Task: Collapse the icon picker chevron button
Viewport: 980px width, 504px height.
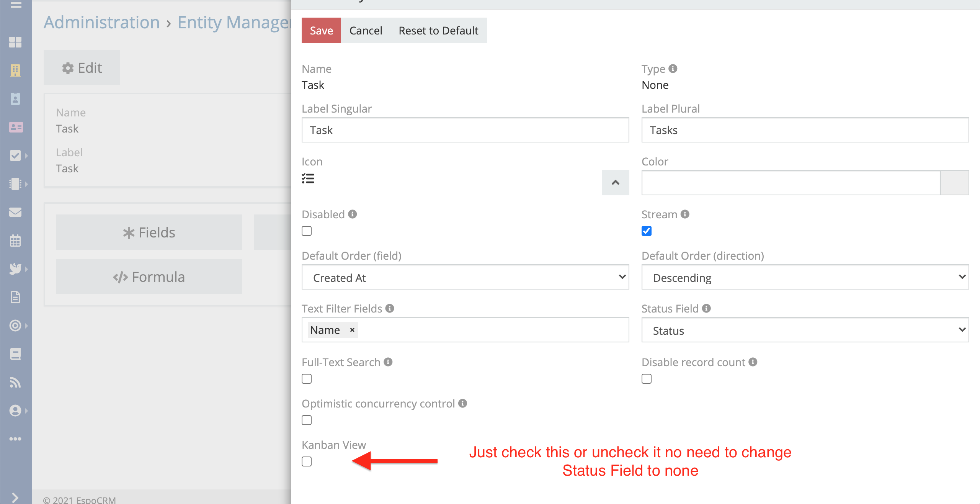Action: 615,183
